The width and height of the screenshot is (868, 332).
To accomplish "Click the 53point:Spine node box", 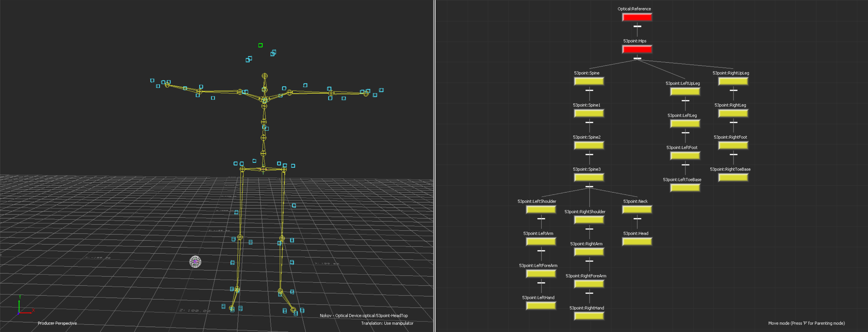I will point(589,81).
